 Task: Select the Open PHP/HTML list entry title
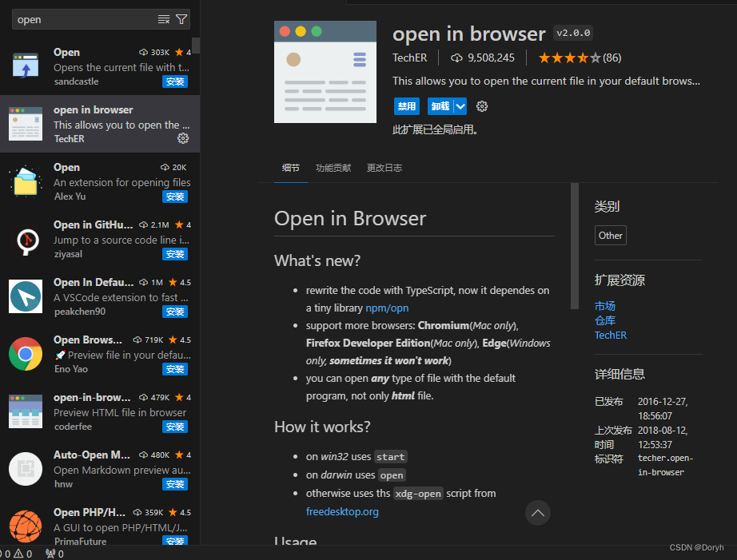pyautogui.click(x=90, y=513)
